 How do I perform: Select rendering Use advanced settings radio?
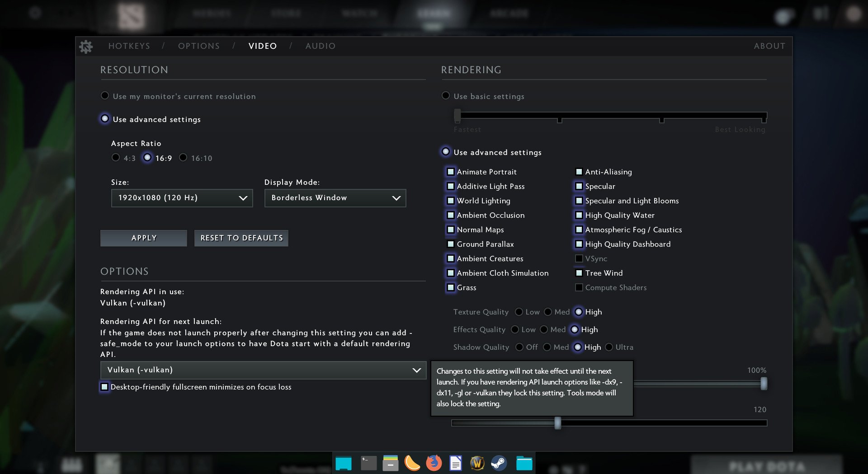pyautogui.click(x=446, y=152)
